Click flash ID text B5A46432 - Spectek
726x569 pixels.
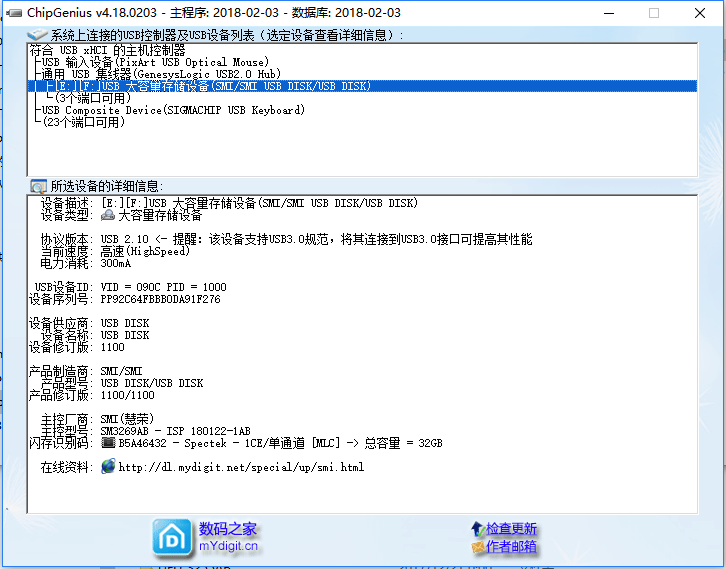173,443
